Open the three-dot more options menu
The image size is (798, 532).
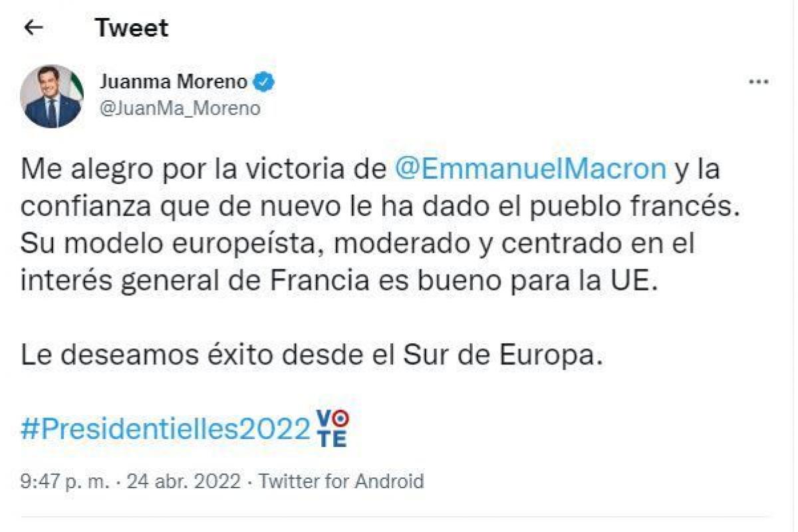point(759,82)
